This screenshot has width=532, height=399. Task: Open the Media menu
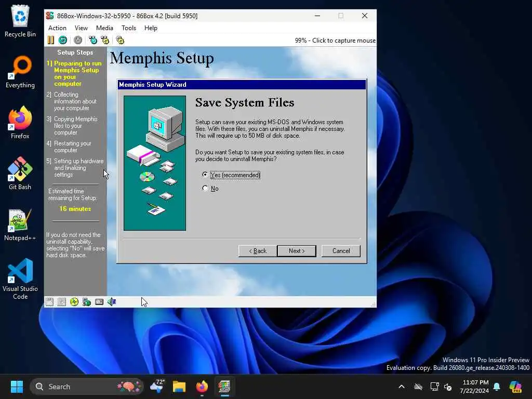click(104, 28)
